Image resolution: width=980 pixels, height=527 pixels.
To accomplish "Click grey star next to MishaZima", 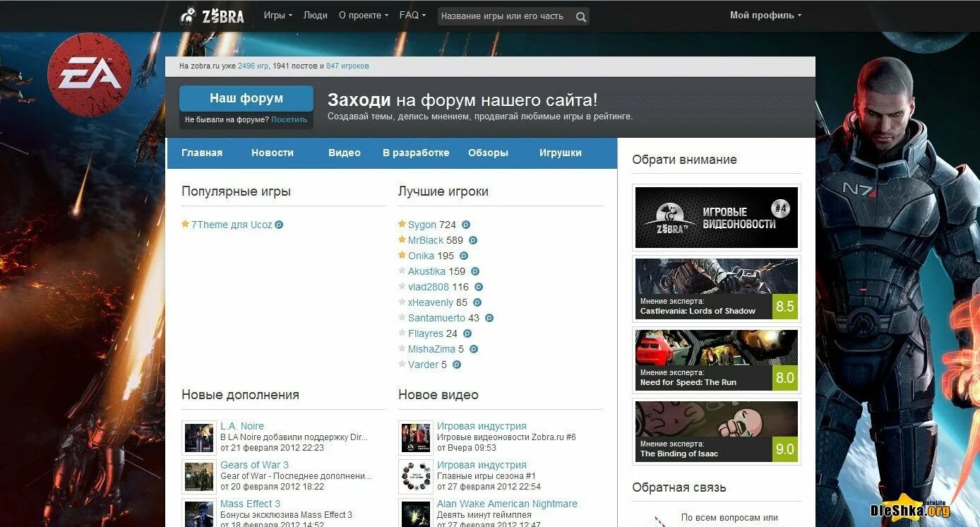I will point(402,348).
